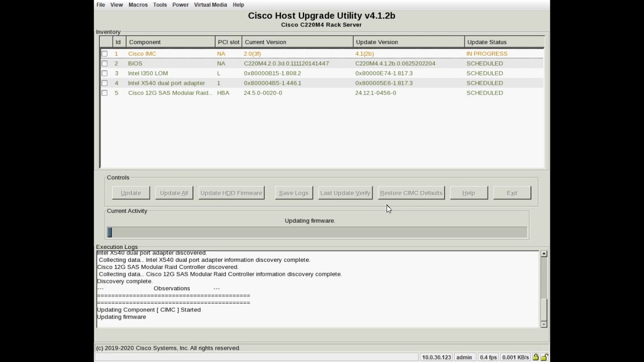644x362 pixels.
Task: Click the closed padlock icon in status bar
Action: tap(536, 357)
